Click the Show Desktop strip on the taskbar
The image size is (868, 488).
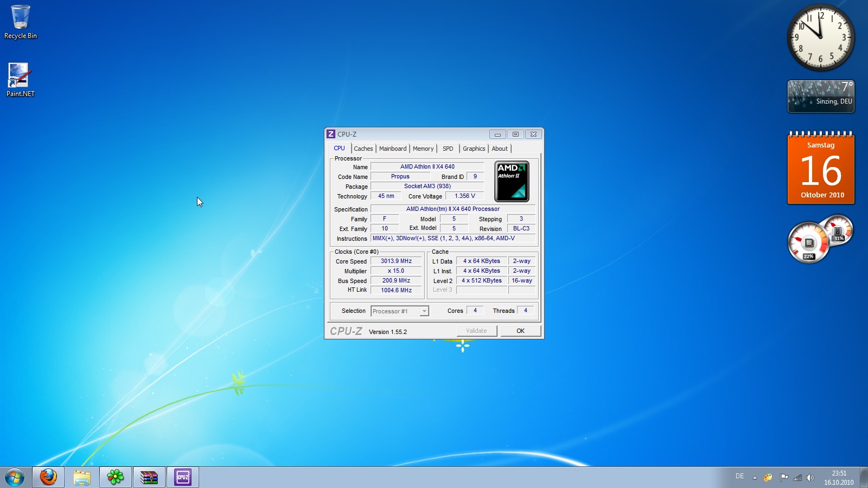click(x=864, y=477)
